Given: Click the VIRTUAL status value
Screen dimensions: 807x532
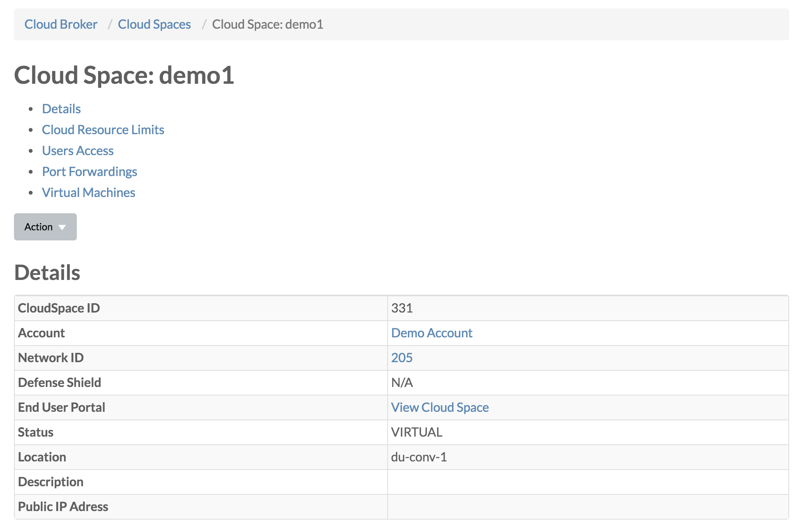Looking at the screenshot, I should coord(416,432).
